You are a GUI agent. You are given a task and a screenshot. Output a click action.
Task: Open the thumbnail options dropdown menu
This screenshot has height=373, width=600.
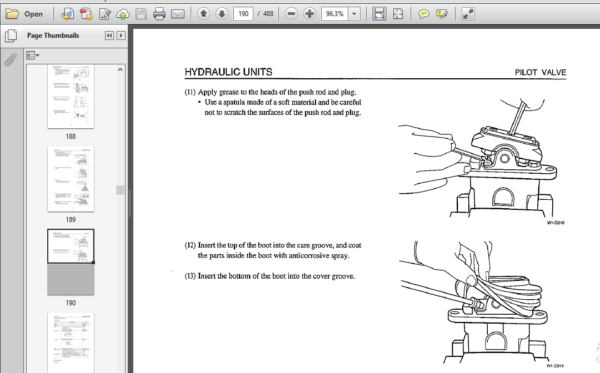(33, 56)
